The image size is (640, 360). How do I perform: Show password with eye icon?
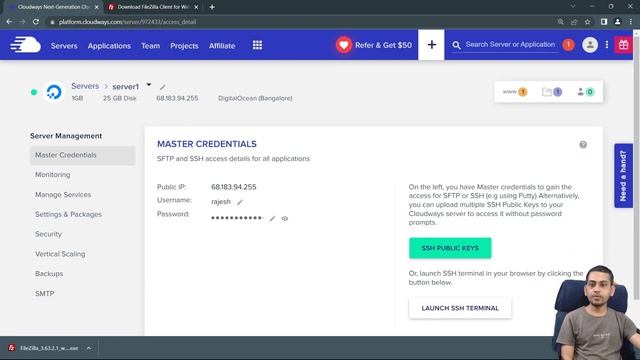click(285, 219)
